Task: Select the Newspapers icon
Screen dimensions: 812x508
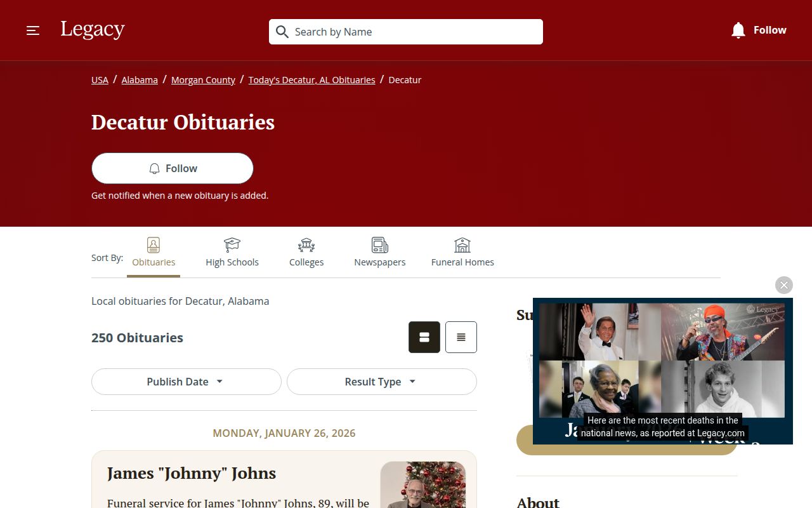Action: click(380, 245)
